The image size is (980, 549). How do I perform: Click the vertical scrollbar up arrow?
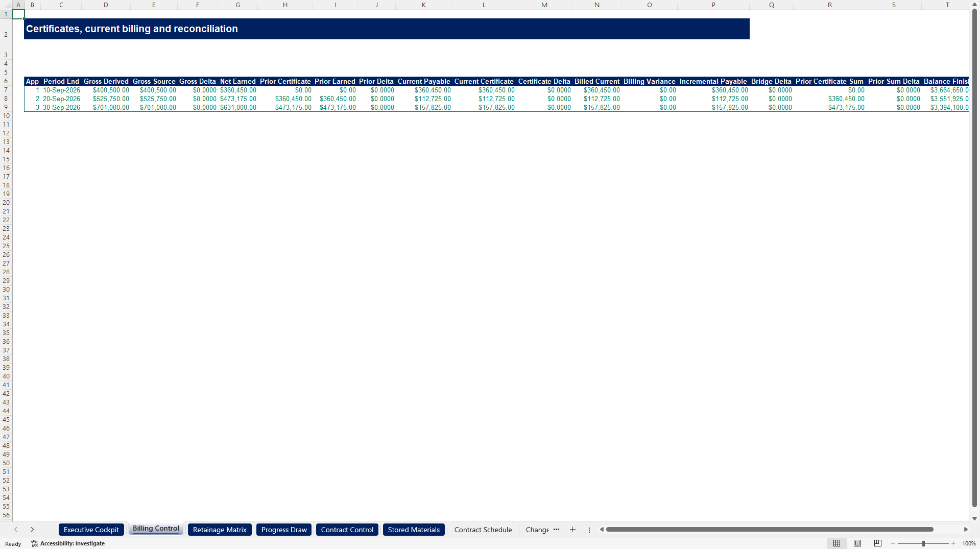coord(974,4)
